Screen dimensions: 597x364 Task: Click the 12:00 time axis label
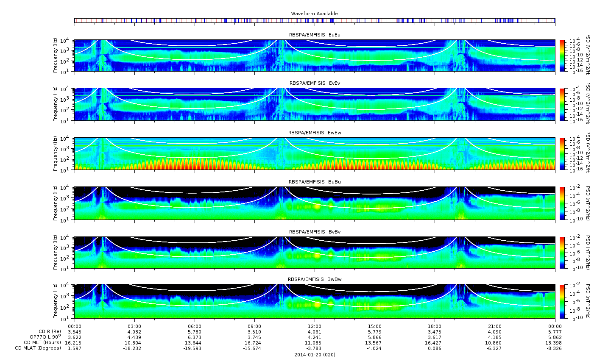tap(315, 326)
